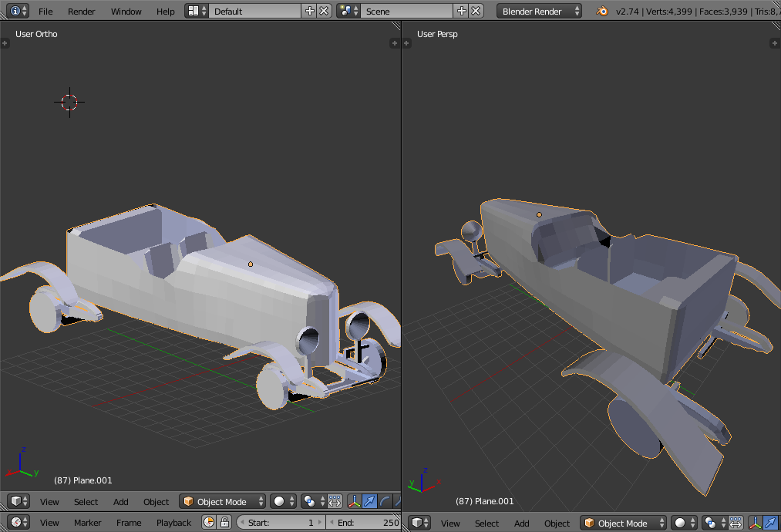
Task: Click the Start frame field
Action: pyautogui.click(x=281, y=522)
